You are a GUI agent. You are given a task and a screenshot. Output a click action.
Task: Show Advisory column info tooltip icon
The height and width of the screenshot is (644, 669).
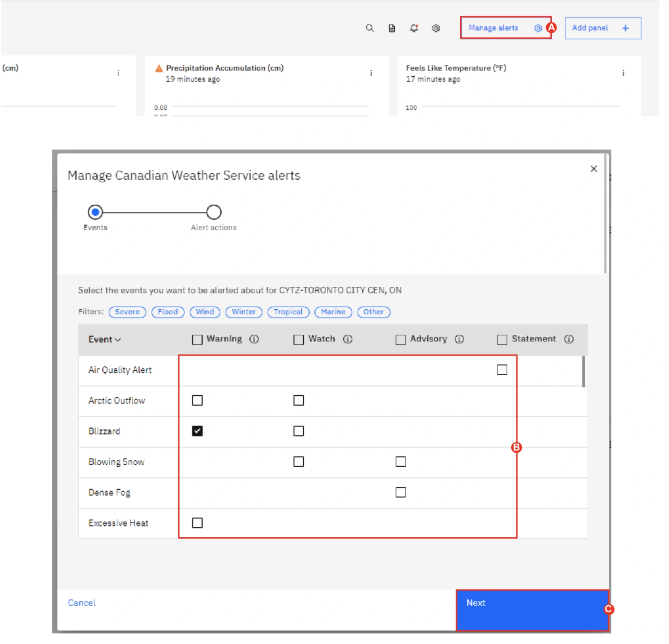click(459, 339)
